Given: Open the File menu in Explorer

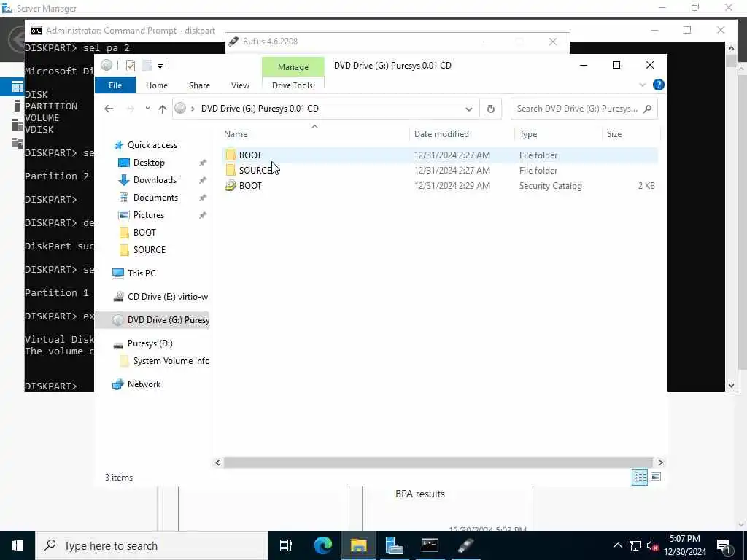Looking at the screenshot, I should click(x=115, y=85).
